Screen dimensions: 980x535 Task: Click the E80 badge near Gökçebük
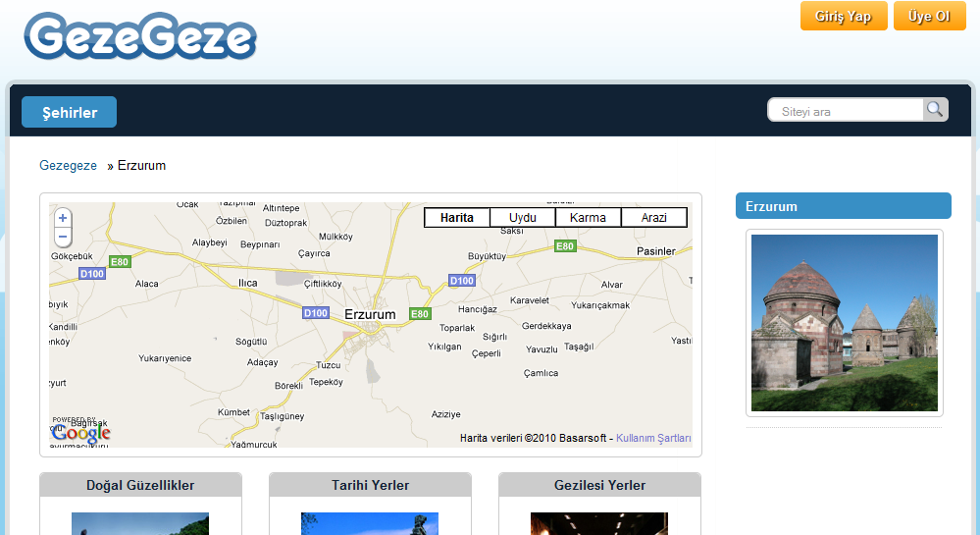120,261
